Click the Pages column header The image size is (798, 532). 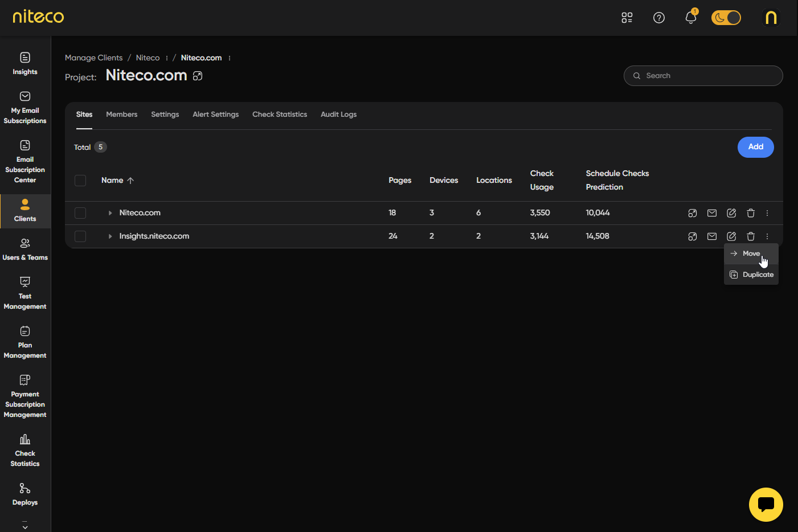point(400,181)
